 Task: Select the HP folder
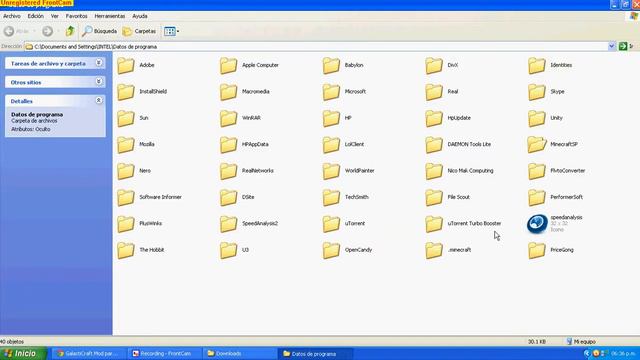pyautogui.click(x=337, y=118)
